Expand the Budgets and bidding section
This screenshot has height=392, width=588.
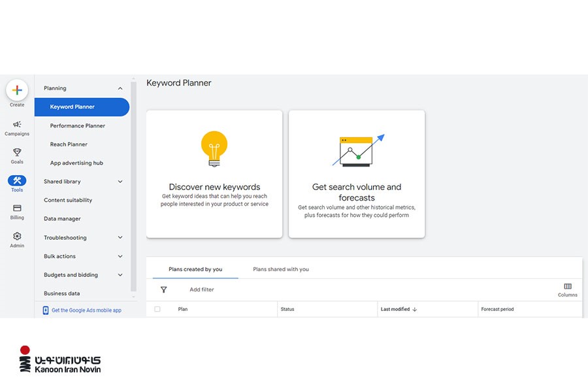click(120, 275)
